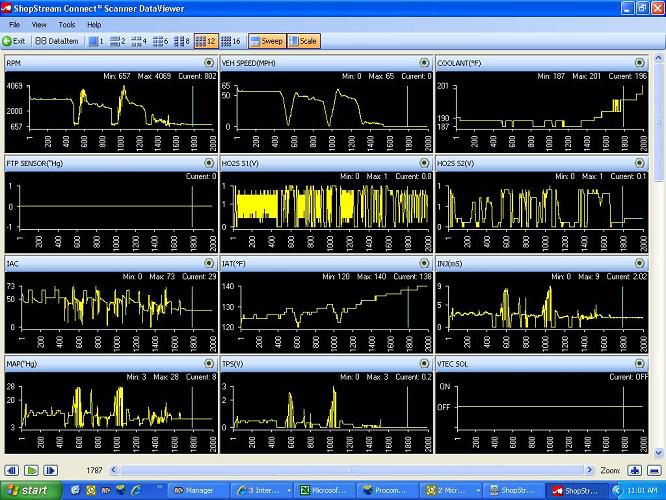Click the IAC graph round header button

coord(209,263)
